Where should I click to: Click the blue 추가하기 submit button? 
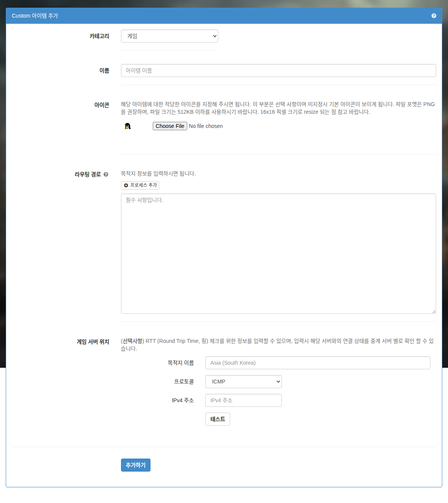tap(136, 465)
